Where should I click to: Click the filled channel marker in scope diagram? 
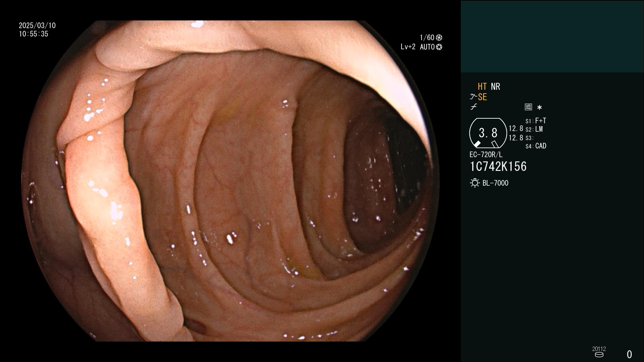click(477, 144)
